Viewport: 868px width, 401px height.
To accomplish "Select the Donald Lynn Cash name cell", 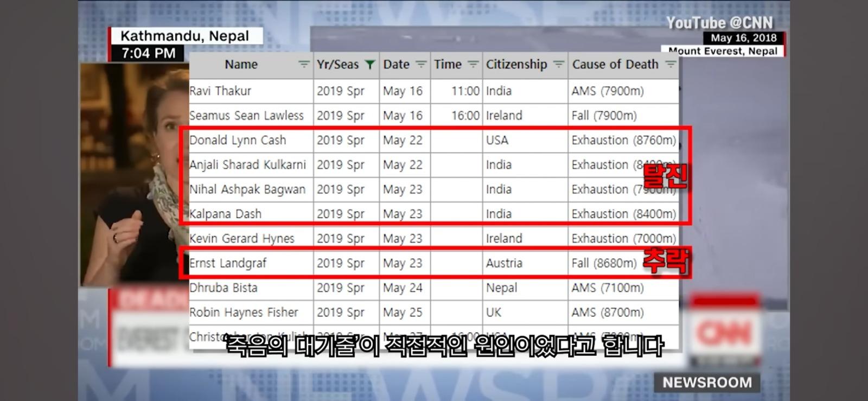I will click(251, 140).
